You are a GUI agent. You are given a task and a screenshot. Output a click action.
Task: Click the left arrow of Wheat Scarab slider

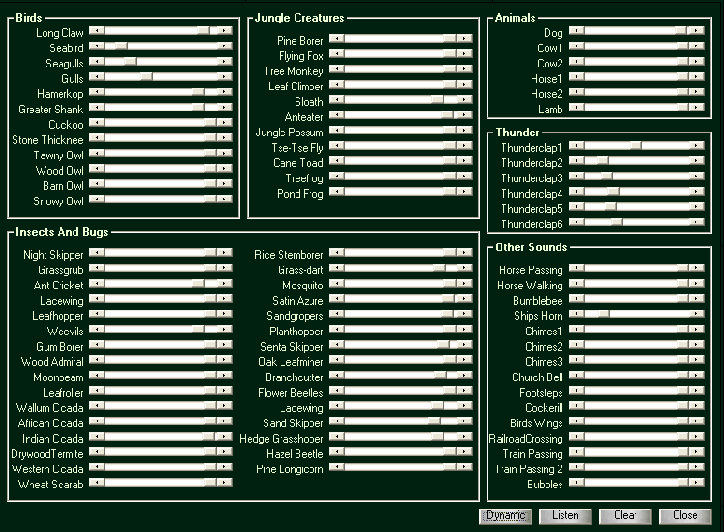(97, 483)
